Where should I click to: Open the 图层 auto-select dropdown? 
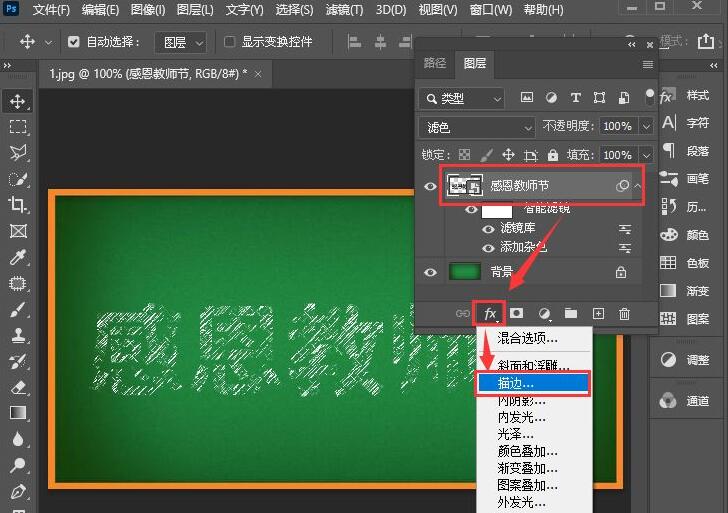click(181, 42)
